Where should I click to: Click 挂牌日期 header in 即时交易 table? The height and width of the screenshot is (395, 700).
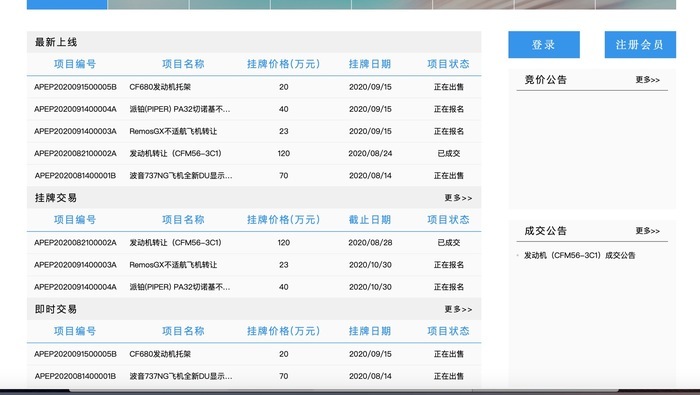tap(370, 331)
